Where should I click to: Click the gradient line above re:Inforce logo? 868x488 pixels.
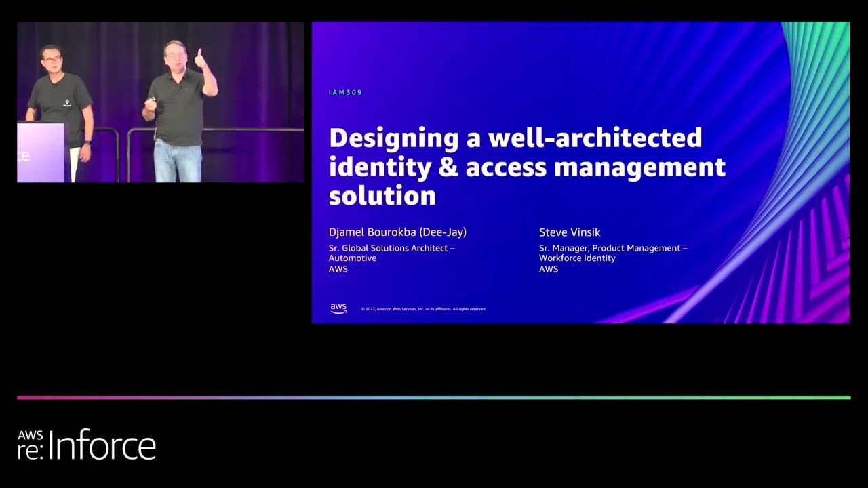click(434, 397)
